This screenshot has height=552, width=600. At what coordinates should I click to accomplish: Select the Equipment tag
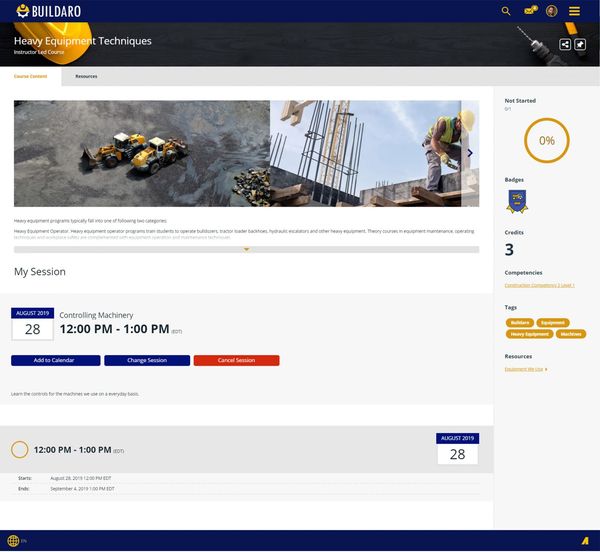[553, 323]
